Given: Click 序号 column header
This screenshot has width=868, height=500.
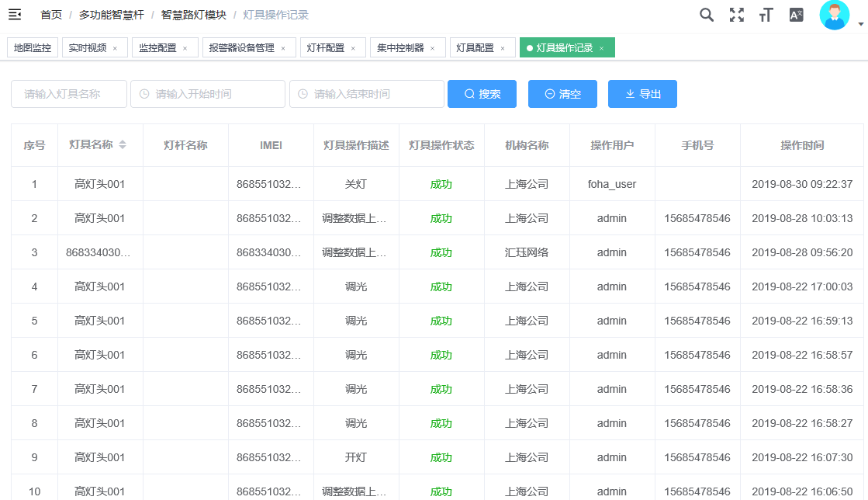Looking at the screenshot, I should pyautogui.click(x=34, y=145).
